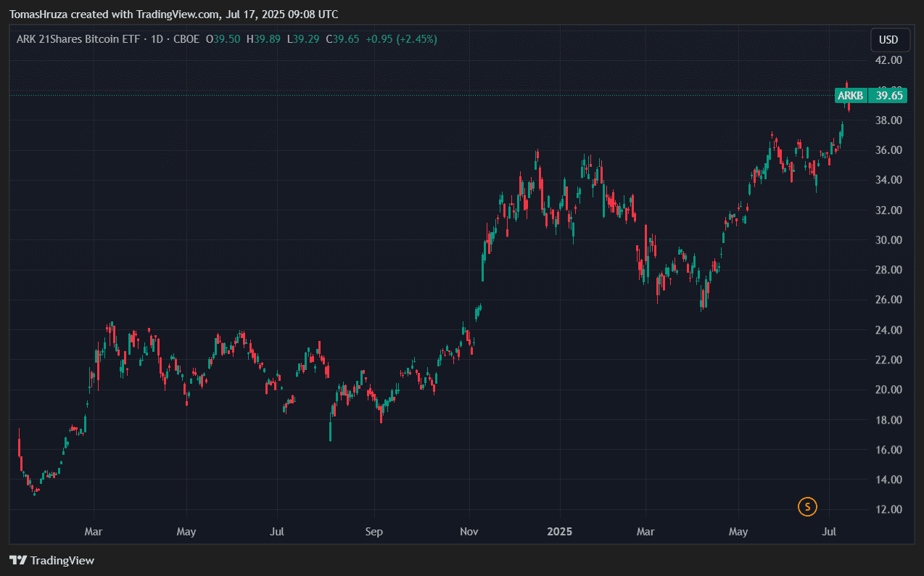
Task: Click the CBOE exchange label
Action: pos(186,39)
